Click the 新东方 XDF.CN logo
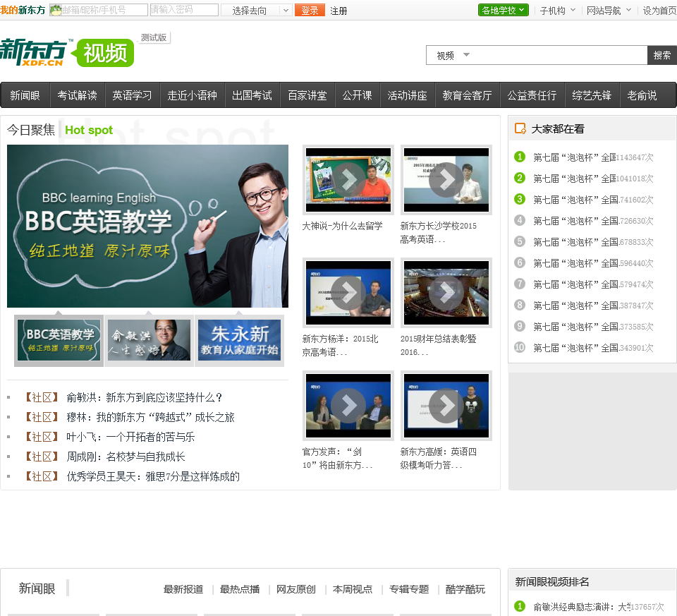This screenshot has width=677, height=616. (34, 52)
